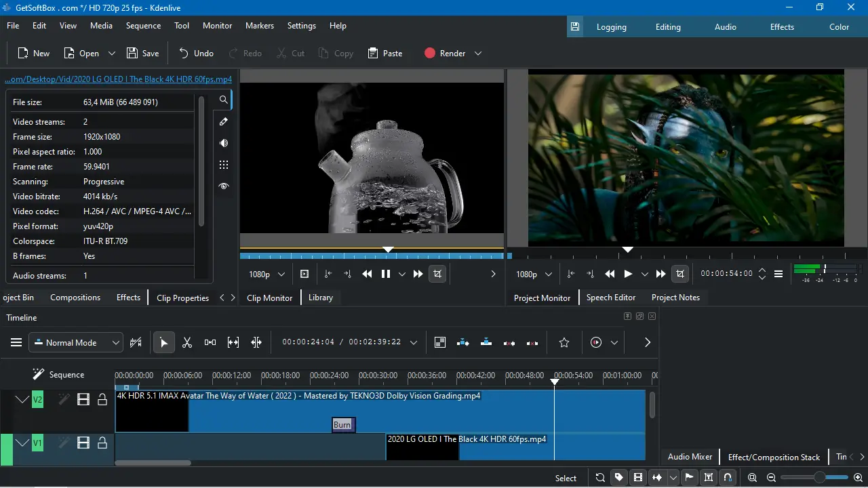This screenshot has width=868, height=488.
Task: Click the Save button in toolbar
Action: (x=142, y=53)
